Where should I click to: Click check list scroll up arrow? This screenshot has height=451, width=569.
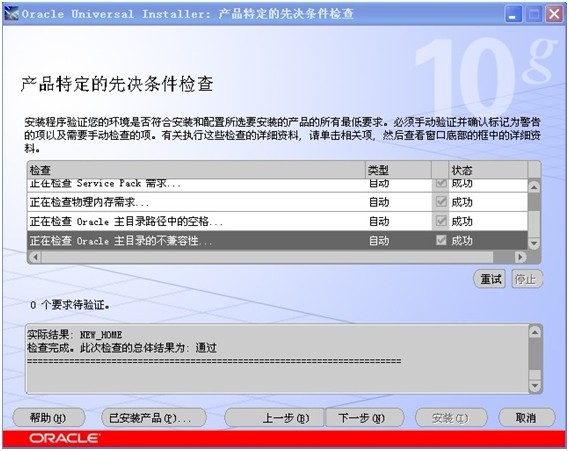pos(534,187)
